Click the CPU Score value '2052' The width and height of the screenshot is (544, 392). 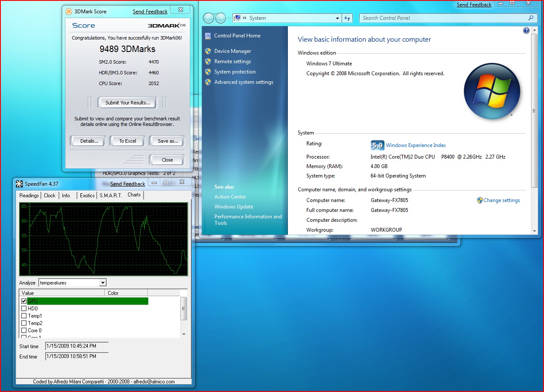point(154,83)
